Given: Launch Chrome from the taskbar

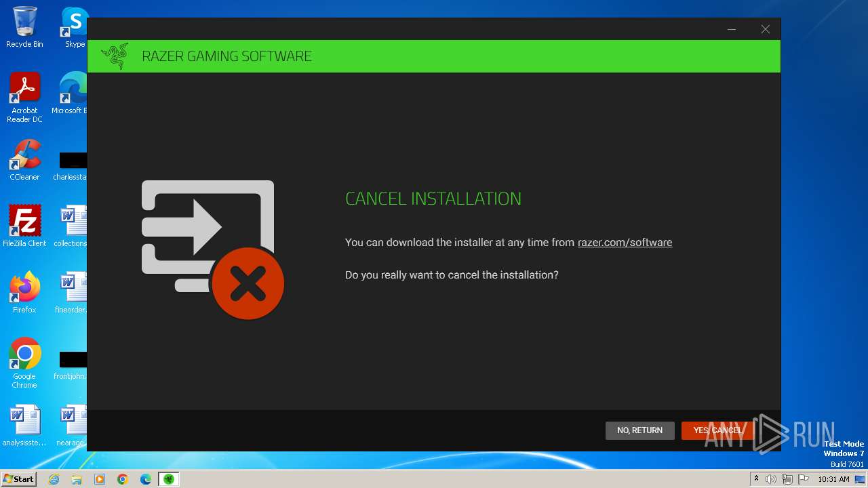Looking at the screenshot, I should pyautogui.click(x=123, y=479).
